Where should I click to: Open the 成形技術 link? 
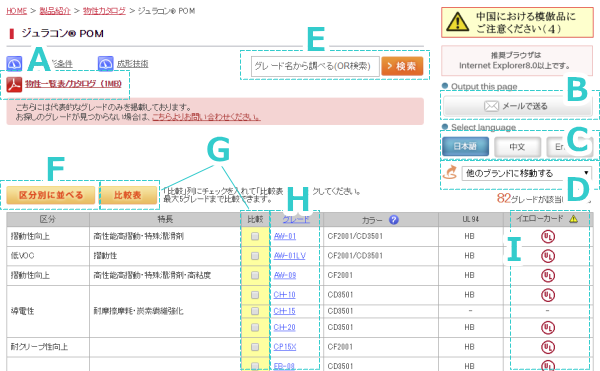click(132, 63)
